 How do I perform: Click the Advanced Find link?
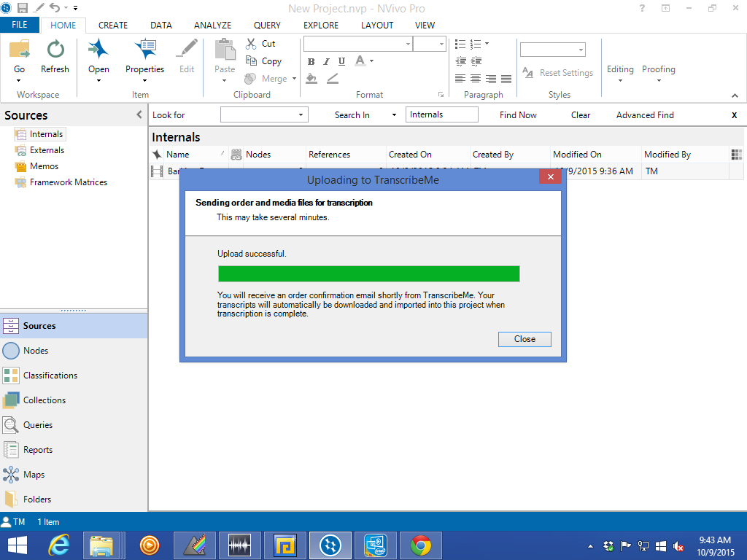(645, 115)
